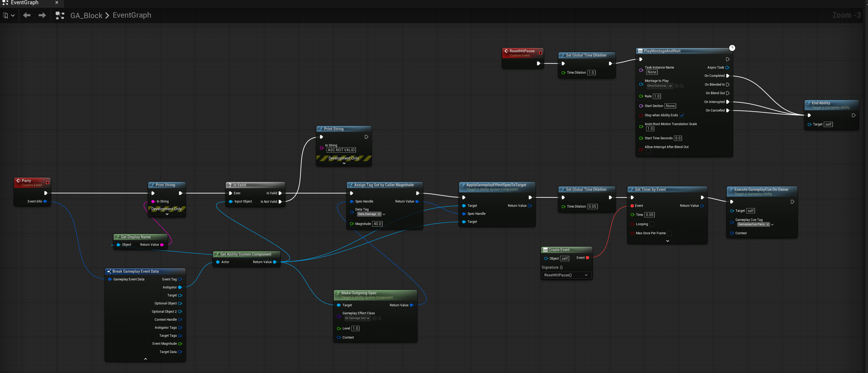Toggle the Looping checkbox

tap(652, 224)
